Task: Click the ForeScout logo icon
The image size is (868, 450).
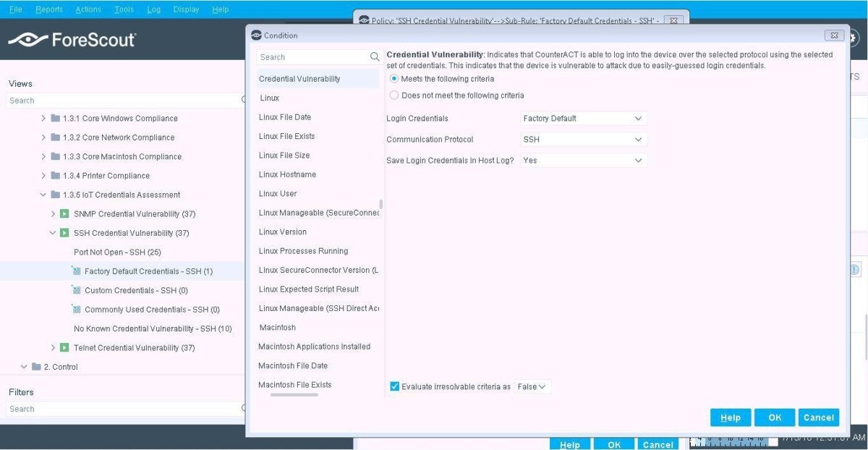Action: (27, 40)
